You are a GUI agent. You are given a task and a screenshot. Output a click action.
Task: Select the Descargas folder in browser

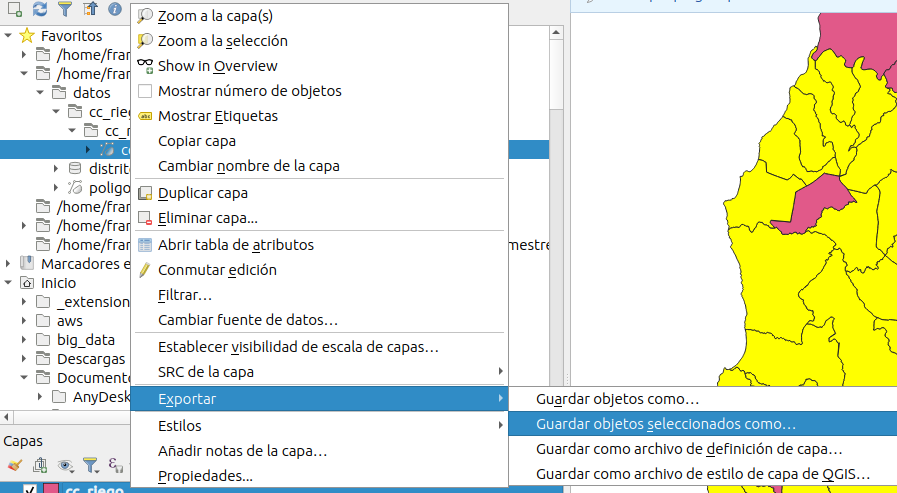point(90,358)
